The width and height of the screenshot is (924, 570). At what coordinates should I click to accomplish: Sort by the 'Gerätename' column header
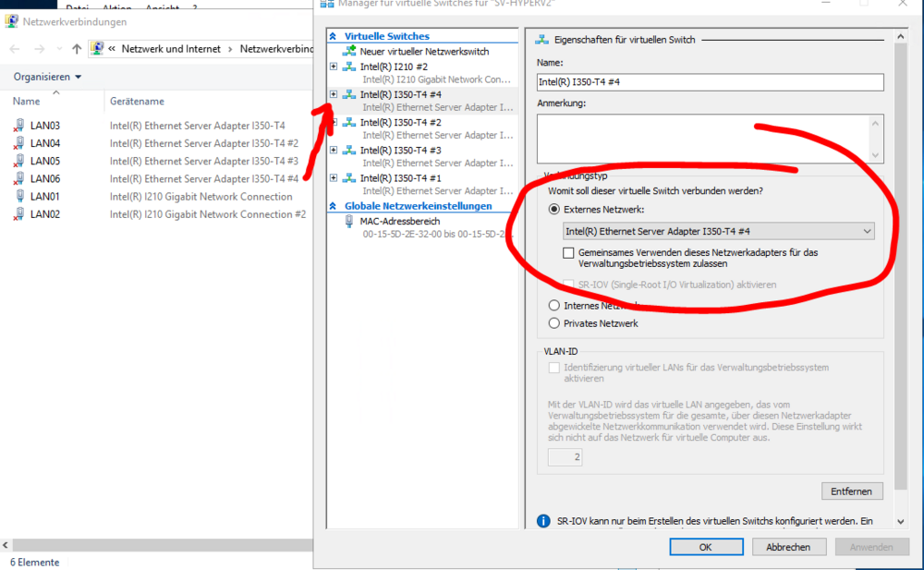[137, 101]
